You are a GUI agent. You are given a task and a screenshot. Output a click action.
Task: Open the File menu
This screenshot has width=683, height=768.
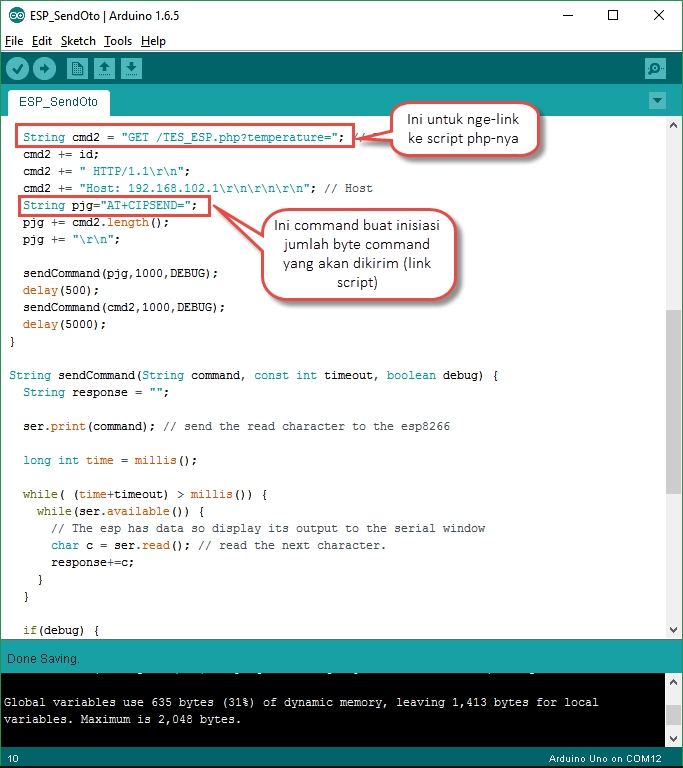coord(14,41)
